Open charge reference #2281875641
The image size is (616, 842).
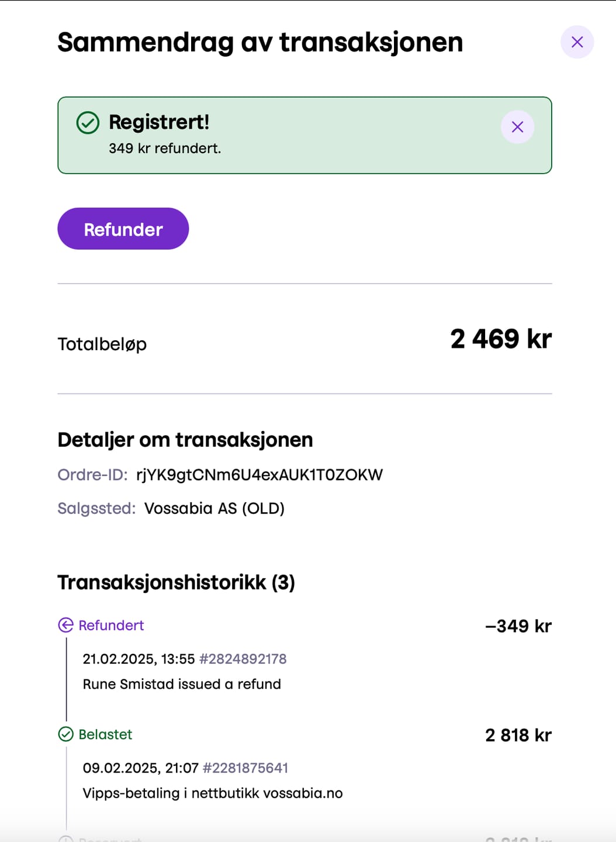pos(245,768)
